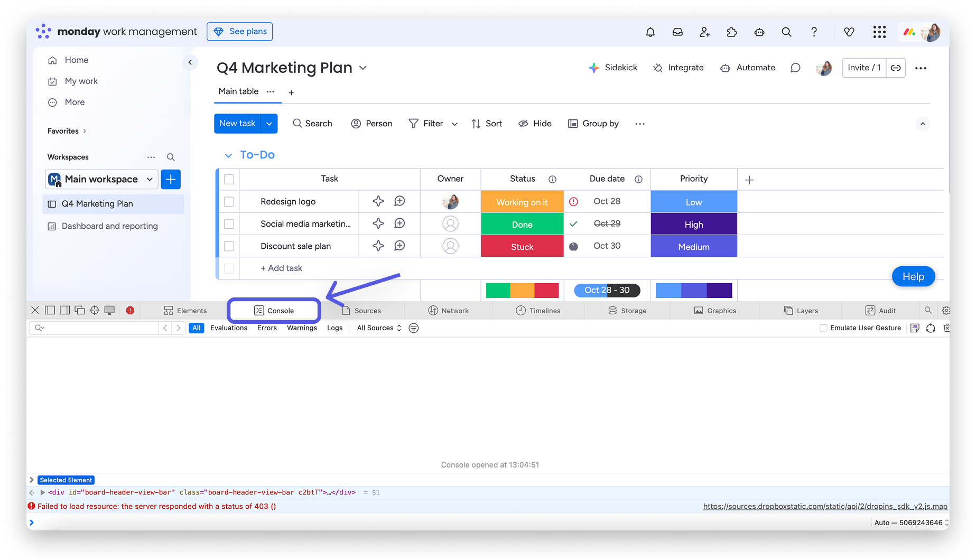Switch to the Network tab

click(x=448, y=311)
